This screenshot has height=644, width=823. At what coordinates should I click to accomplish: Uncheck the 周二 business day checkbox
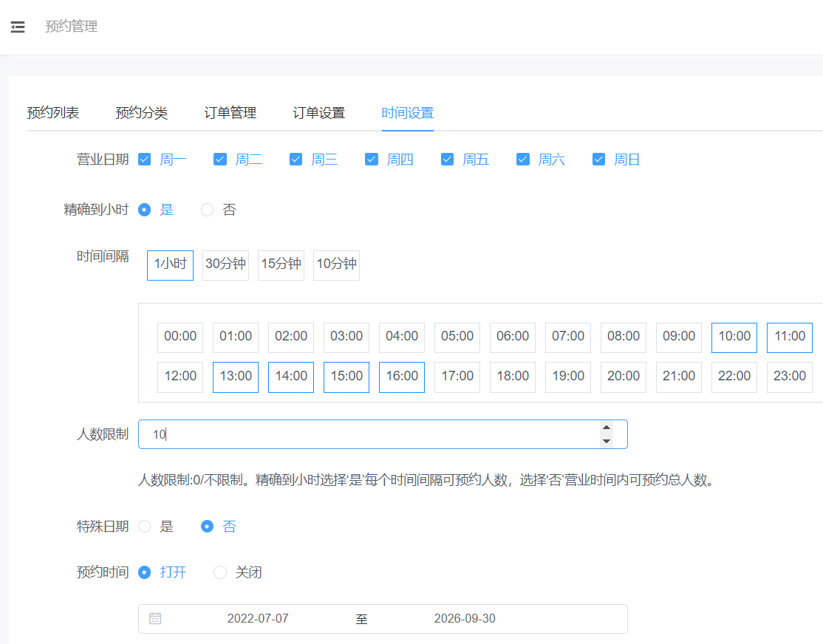pos(220,160)
